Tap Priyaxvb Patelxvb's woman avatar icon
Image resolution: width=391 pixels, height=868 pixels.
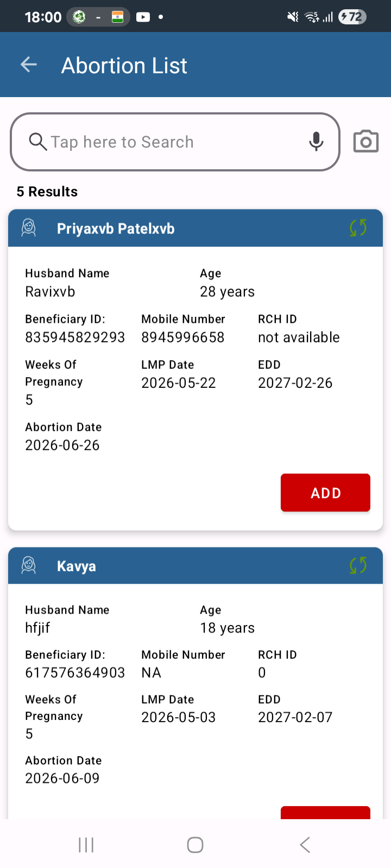29,228
